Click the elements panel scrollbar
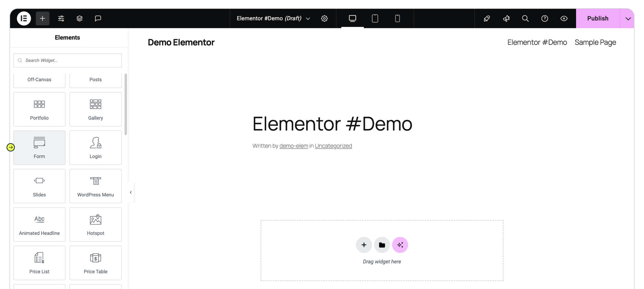Viewport: 644px width, 289px height. point(126,104)
